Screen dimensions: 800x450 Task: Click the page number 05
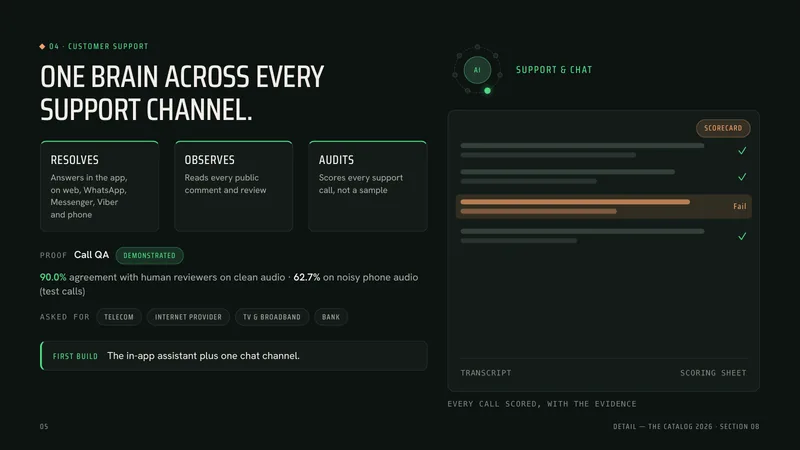point(44,427)
